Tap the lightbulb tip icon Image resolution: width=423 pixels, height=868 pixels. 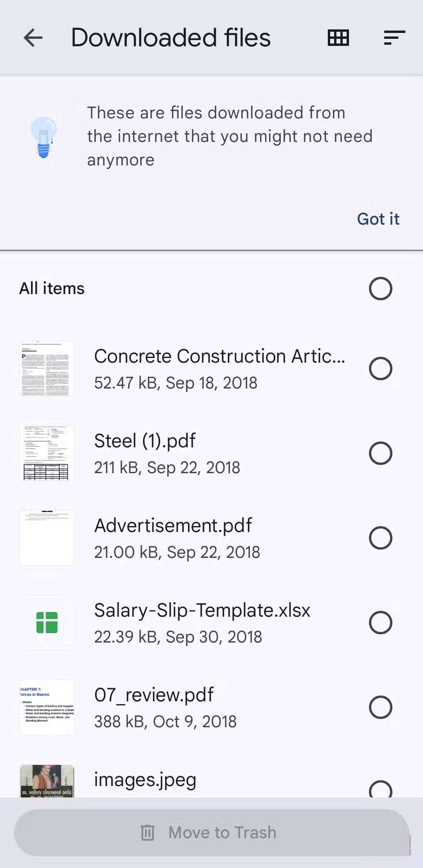click(44, 137)
